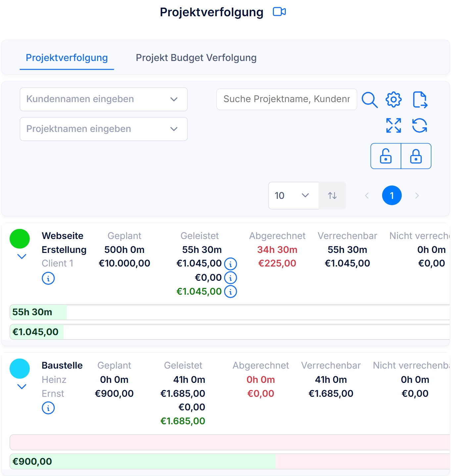This screenshot has width=451, height=476.
Task: Focus the Suche Projektname search field
Action: tap(286, 99)
